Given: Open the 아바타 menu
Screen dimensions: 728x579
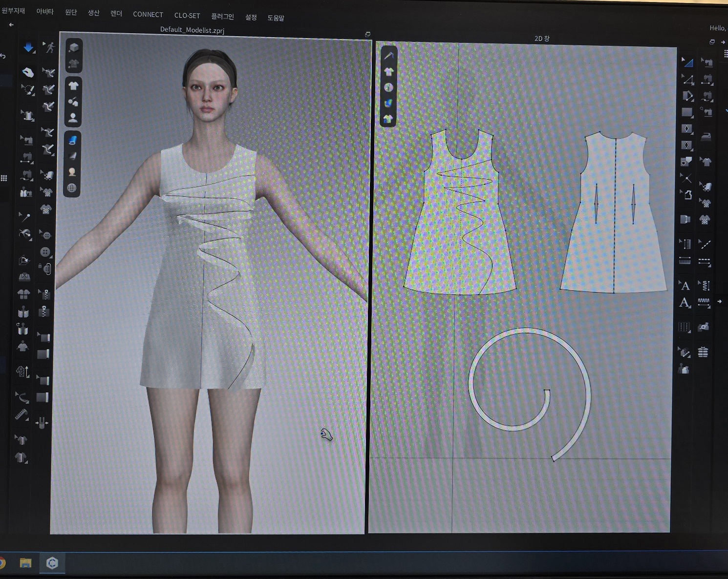Looking at the screenshot, I should click(x=45, y=11).
